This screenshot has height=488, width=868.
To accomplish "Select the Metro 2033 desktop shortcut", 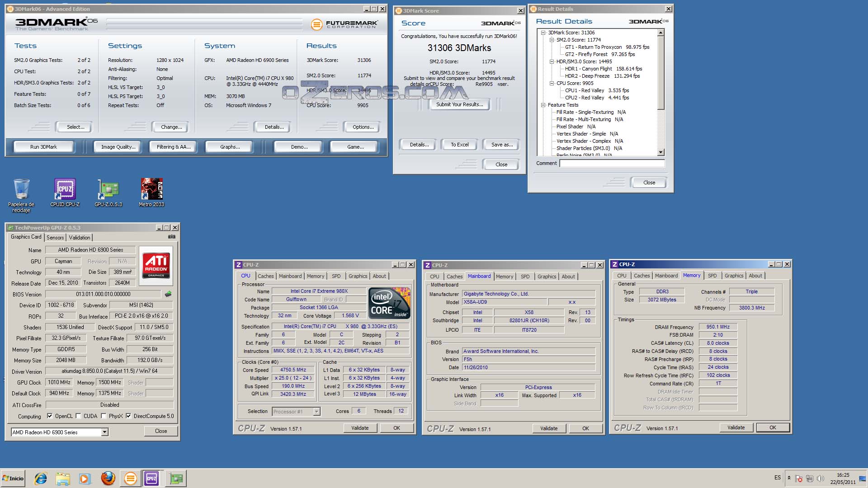I will 151,192.
